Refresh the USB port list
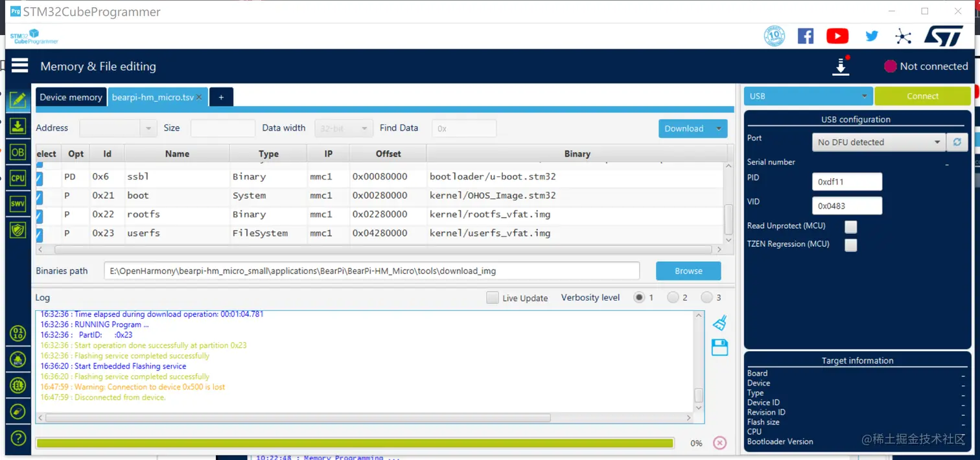Viewport: 980px width, 460px height. pyautogui.click(x=957, y=142)
